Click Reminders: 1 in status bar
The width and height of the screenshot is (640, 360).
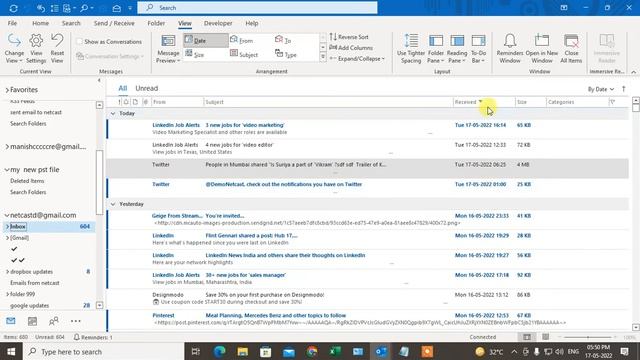tap(93, 338)
